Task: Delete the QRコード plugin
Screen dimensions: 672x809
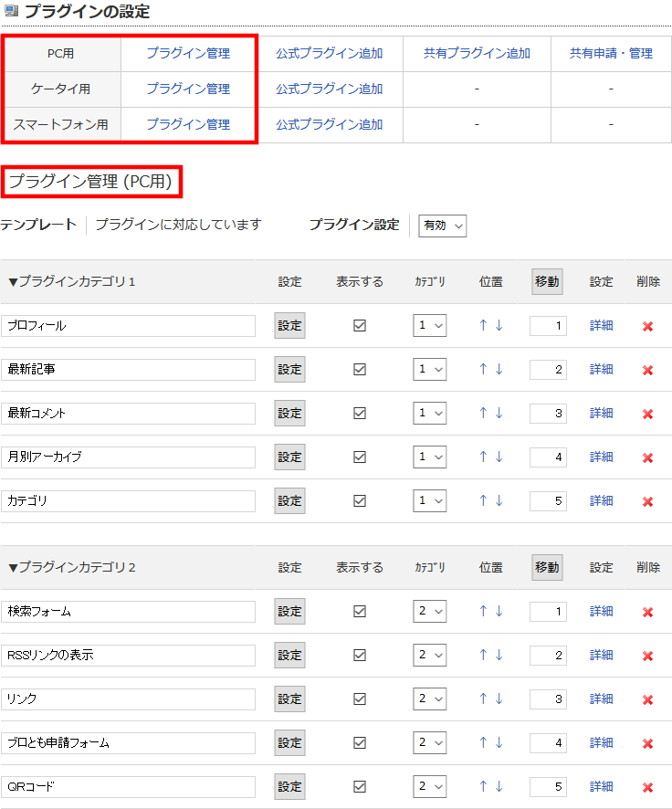Action: [647, 787]
